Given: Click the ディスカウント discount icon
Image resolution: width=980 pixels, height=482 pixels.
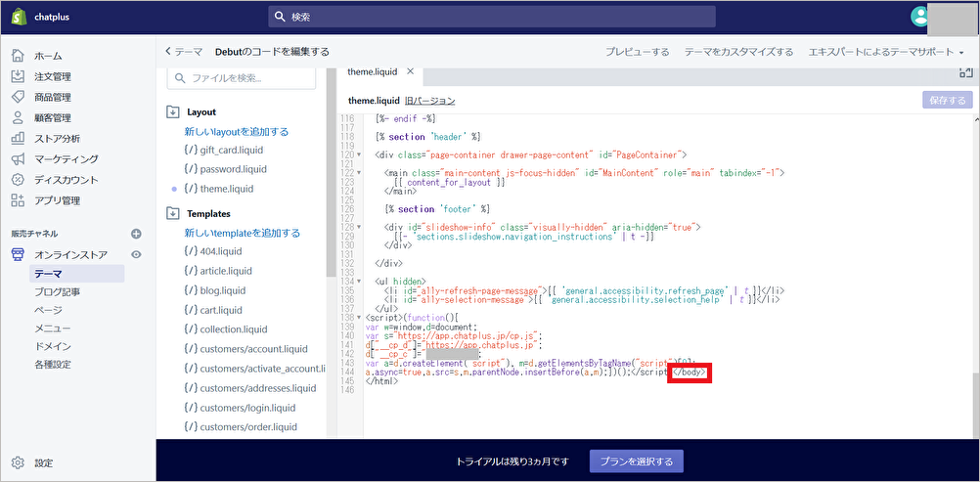Looking at the screenshot, I should [x=19, y=180].
